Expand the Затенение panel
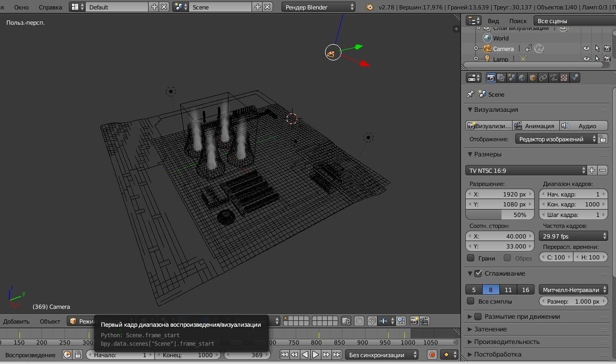Screen dimensions: 616x364 (x=470, y=329)
